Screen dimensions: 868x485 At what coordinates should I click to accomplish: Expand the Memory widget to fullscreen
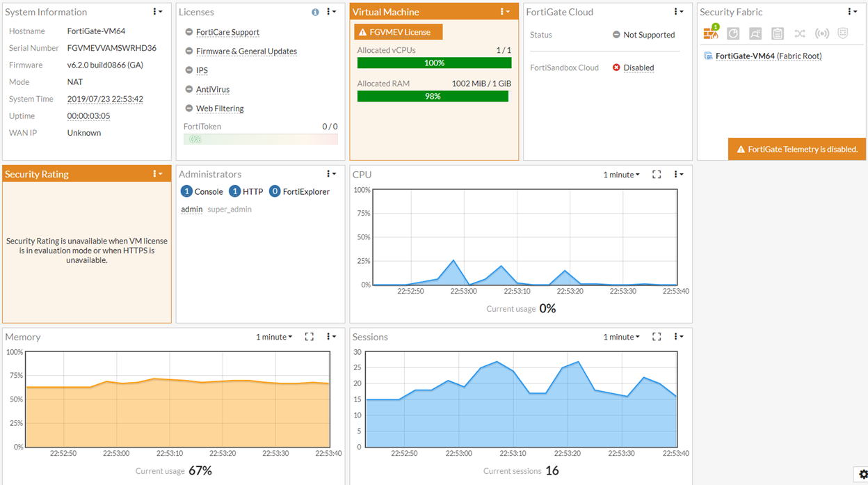click(310, 337)
